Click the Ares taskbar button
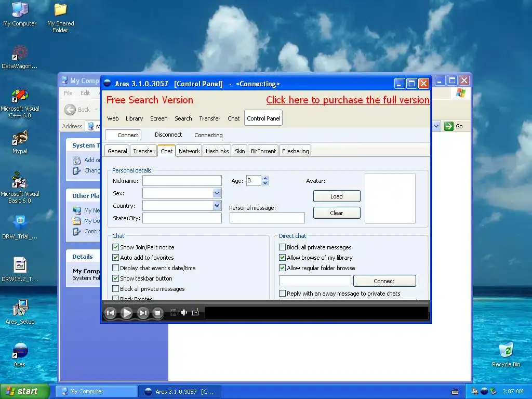532x399 pixels. tap(180, 392)
